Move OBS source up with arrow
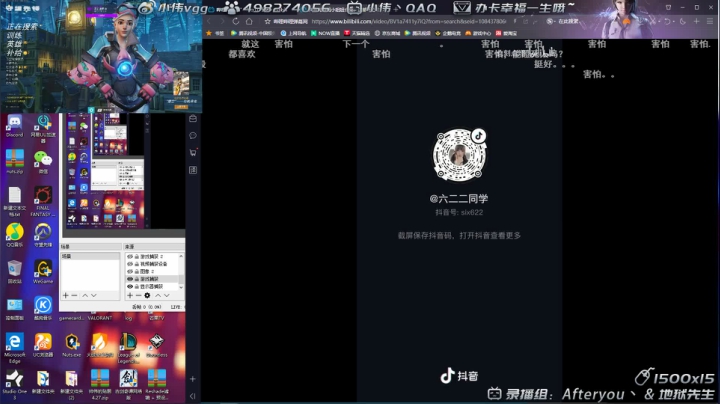The height and width of the screenshot is (404, 720). pos(158,295)
